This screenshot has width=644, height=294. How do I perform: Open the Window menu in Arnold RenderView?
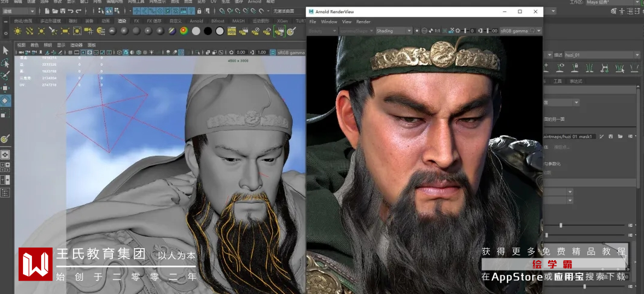[329, 22]
